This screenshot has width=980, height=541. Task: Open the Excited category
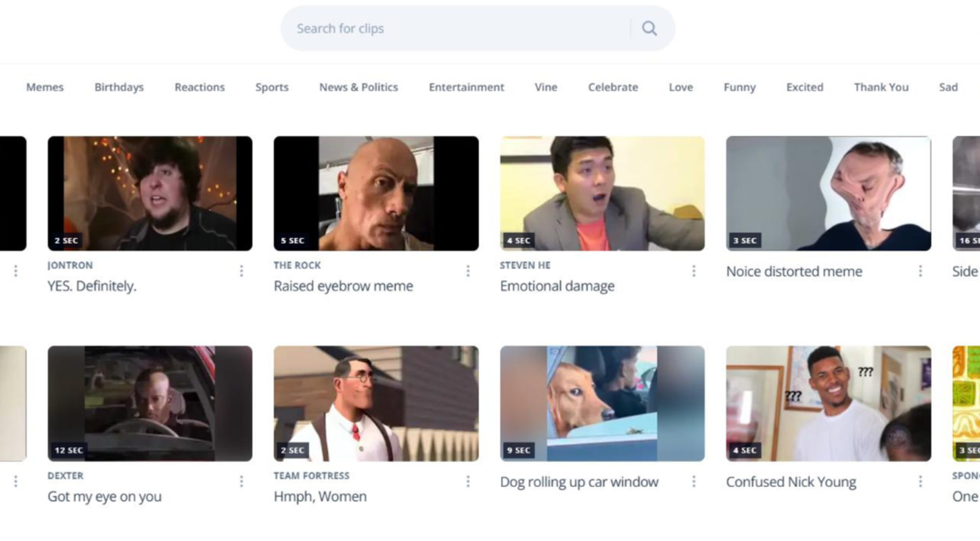point(805,87)
